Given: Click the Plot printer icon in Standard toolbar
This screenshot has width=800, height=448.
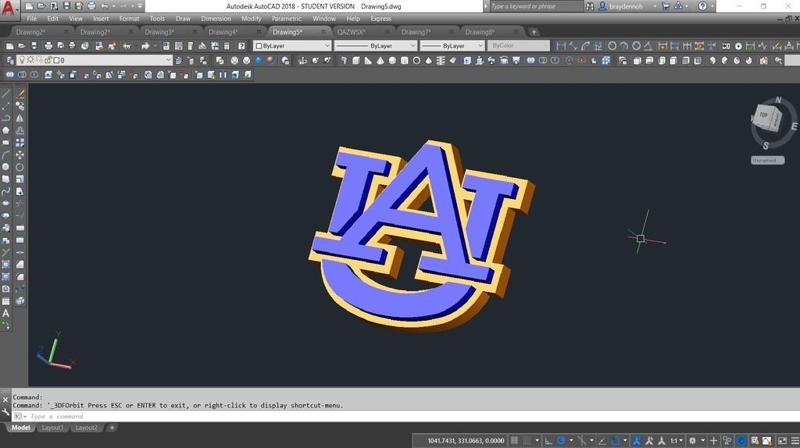Looking at the screenshot, I should tap(48, 46).
